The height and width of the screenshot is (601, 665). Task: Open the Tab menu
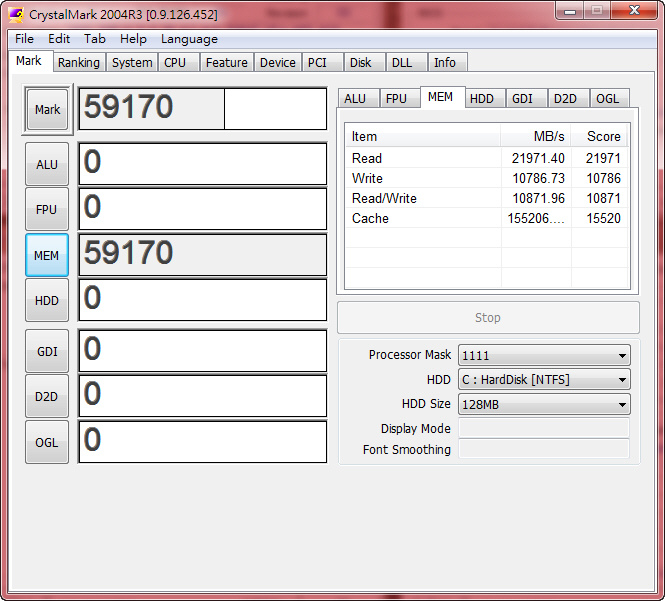[x=95, y=39]
